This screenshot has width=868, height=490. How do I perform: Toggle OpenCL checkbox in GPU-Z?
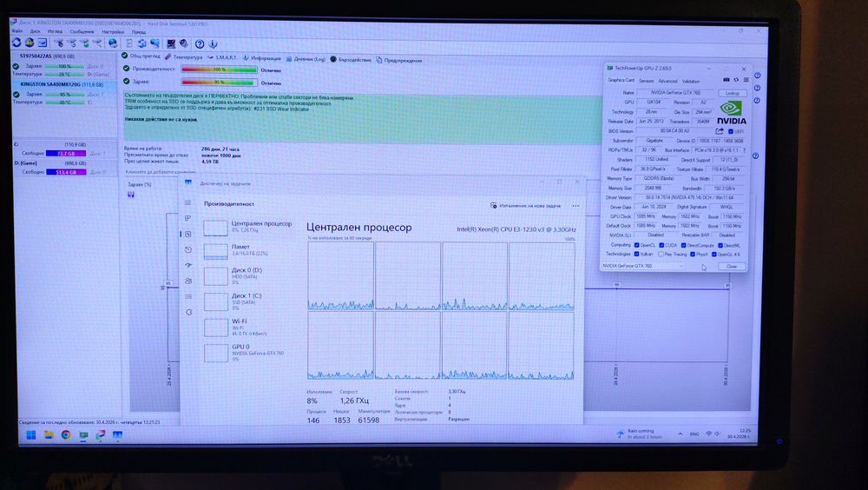click(x=636, y=245)
